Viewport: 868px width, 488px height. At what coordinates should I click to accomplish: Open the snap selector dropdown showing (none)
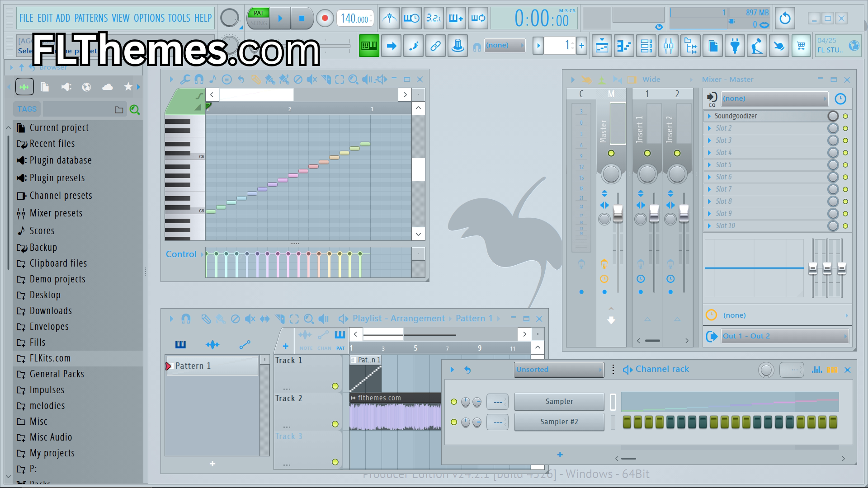coord(505,45)
